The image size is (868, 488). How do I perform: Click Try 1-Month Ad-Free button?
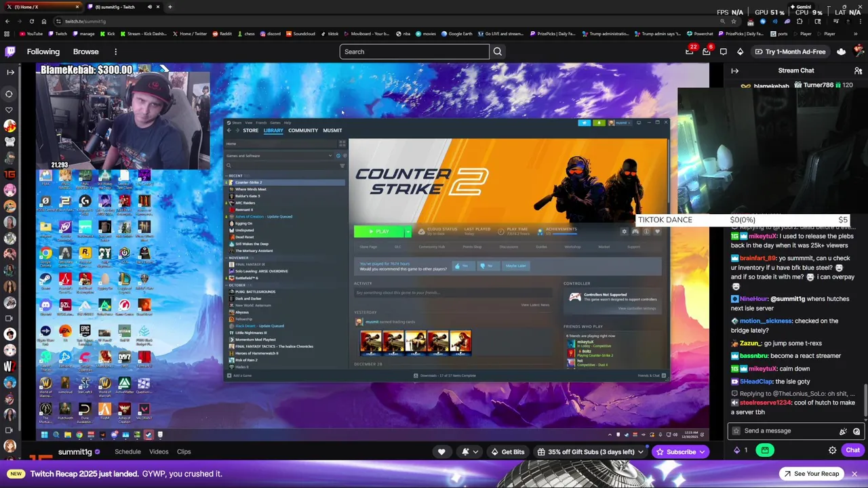(789, 52)
